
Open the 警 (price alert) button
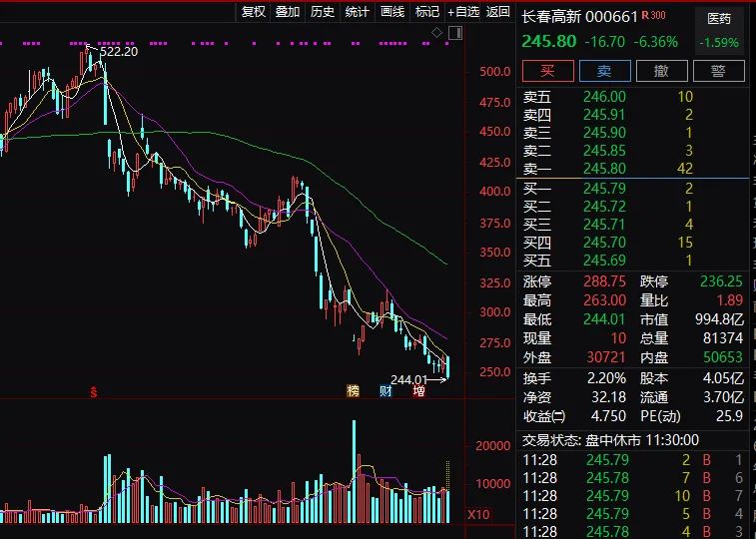(x=717, y=71)
